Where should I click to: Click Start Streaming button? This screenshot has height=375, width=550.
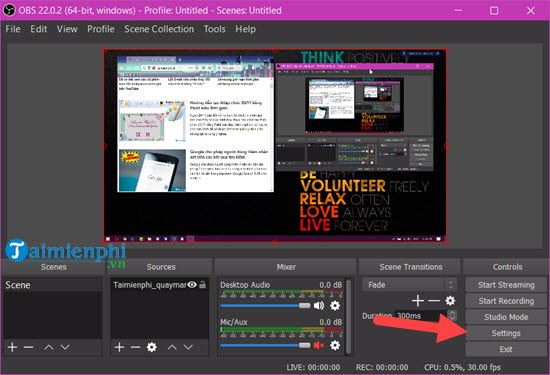coord(506,285)
